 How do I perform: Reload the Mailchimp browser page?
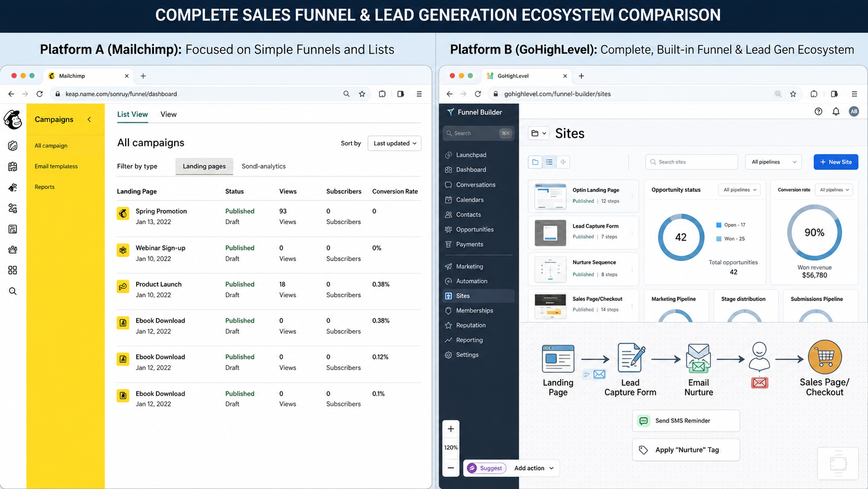point(40,94)
